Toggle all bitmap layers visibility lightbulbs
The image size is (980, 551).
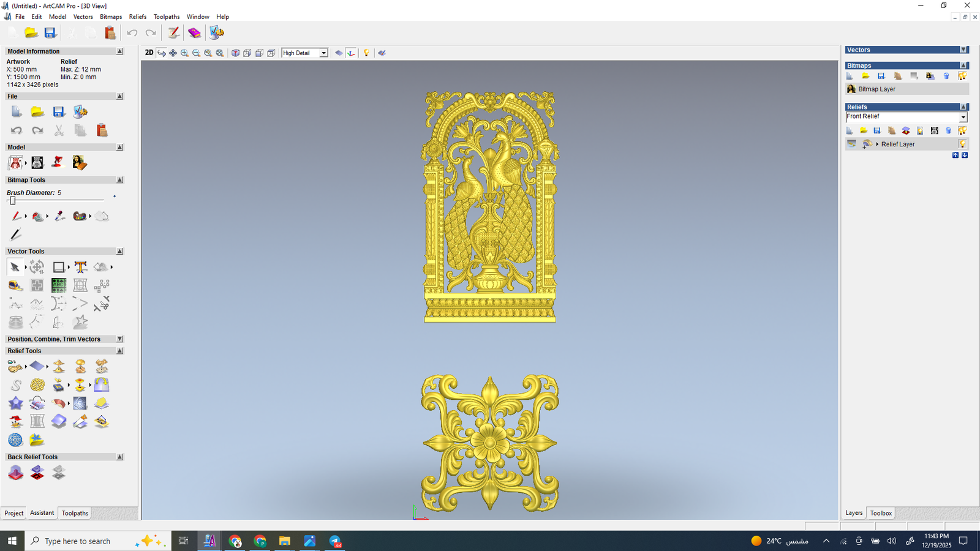tap(962, 76)
